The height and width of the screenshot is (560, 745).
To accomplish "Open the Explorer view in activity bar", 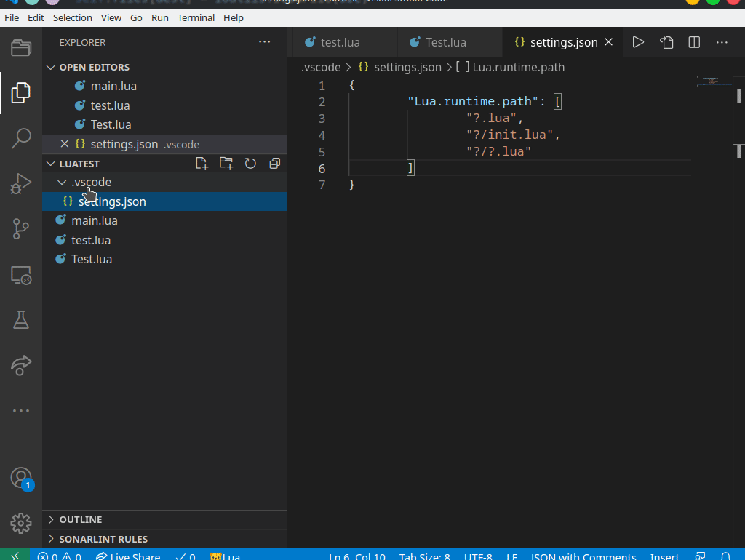I will (21, 92).
